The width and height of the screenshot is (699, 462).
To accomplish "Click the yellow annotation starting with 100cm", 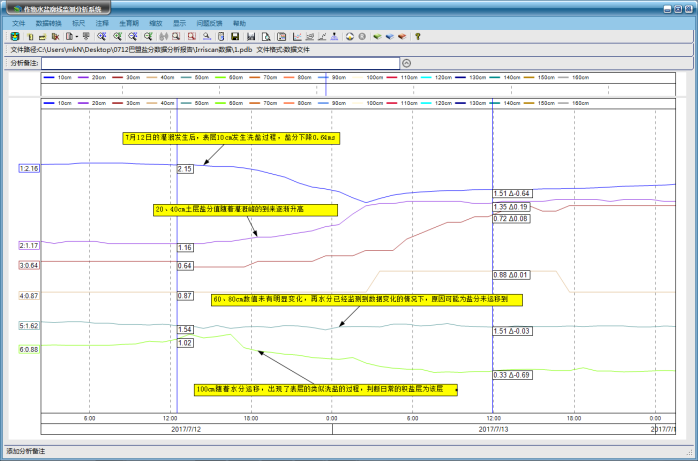I will coord(326,389).
